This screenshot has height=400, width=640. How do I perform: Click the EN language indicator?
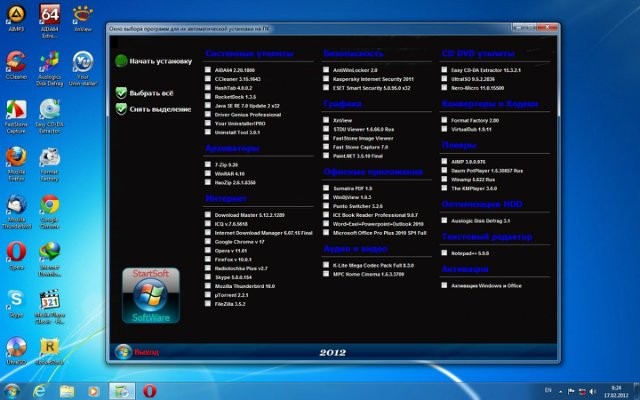[x=548, y=391]
